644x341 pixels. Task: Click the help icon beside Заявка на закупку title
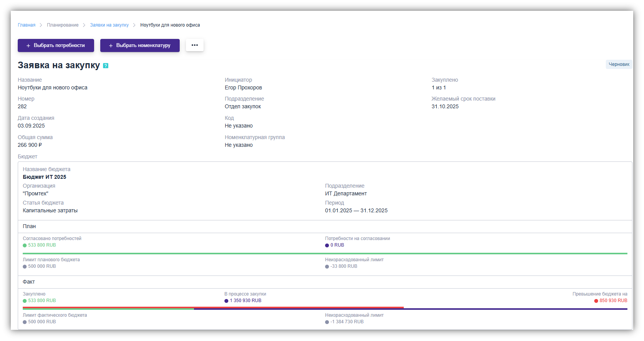(x=106, y=66)
